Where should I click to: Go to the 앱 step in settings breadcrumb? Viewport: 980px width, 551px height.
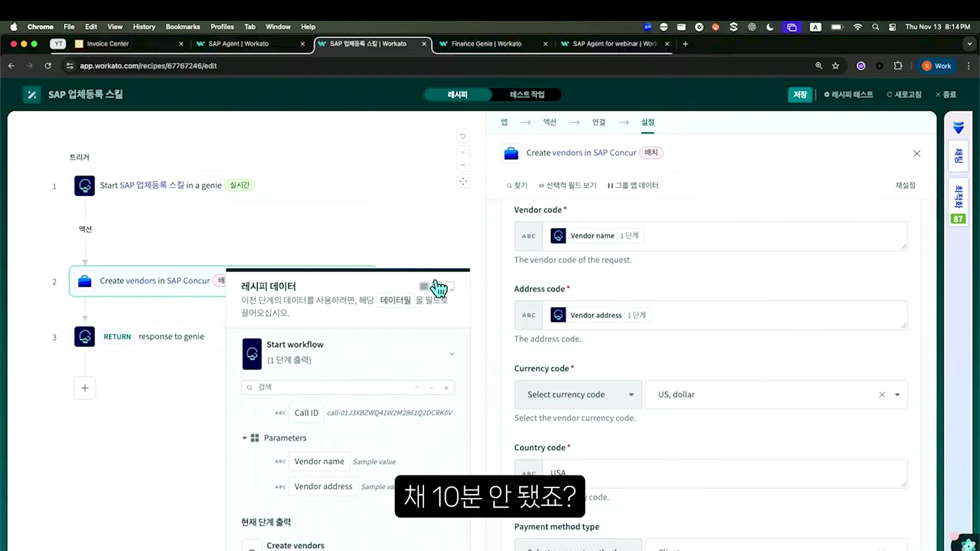[504, 122]
